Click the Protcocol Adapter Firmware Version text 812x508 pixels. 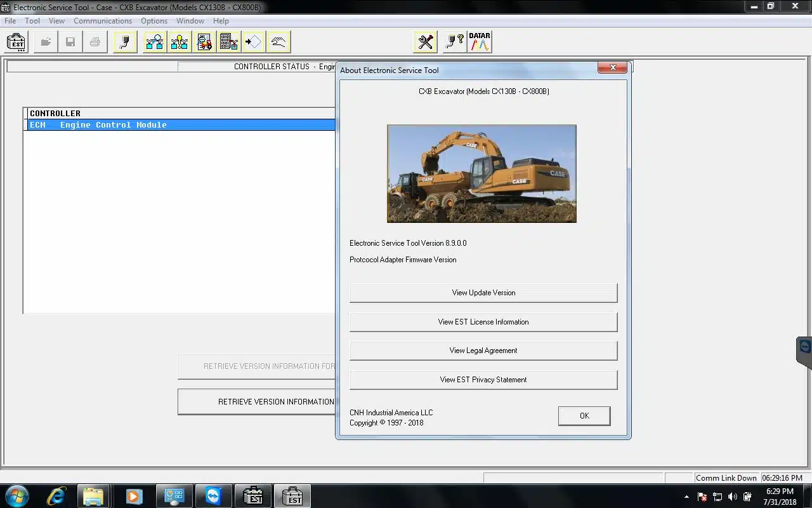point(403,260)
